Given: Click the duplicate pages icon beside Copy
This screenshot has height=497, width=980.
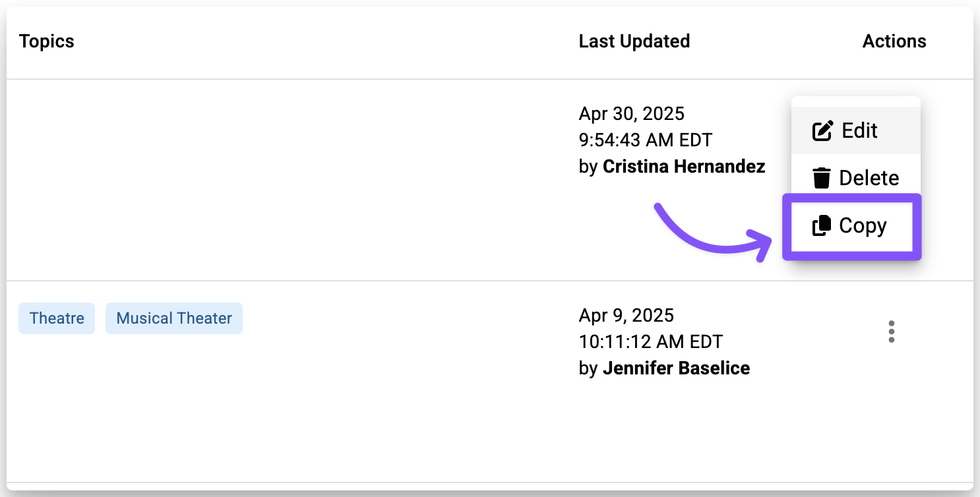Looking at the screenshot, I should [821, 226].
